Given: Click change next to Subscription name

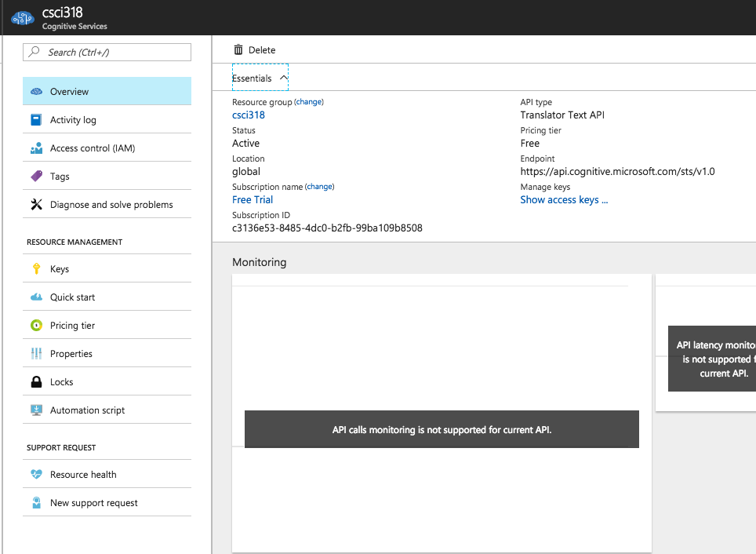Looking at the screenshot, I should pyautogui.click(x=319, y=187).
